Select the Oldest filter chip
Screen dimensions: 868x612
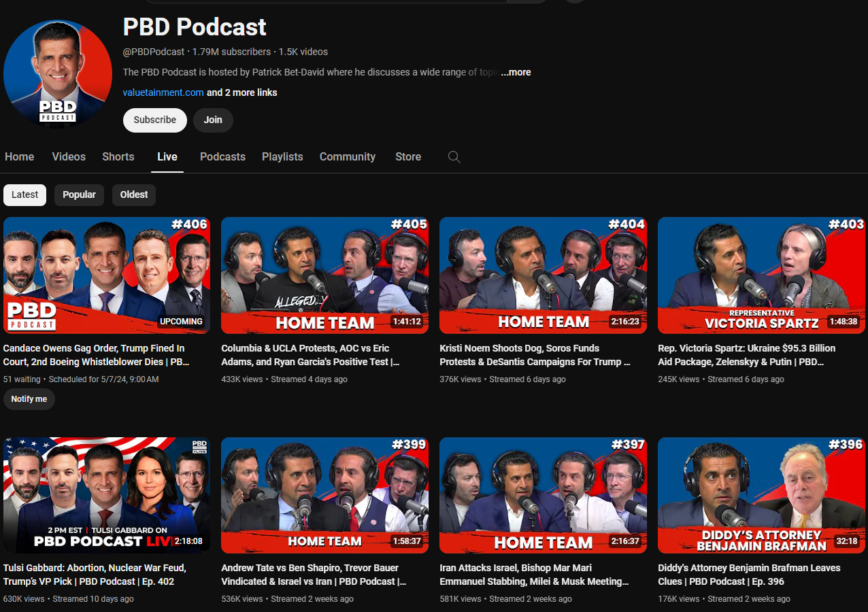[134, 194]
